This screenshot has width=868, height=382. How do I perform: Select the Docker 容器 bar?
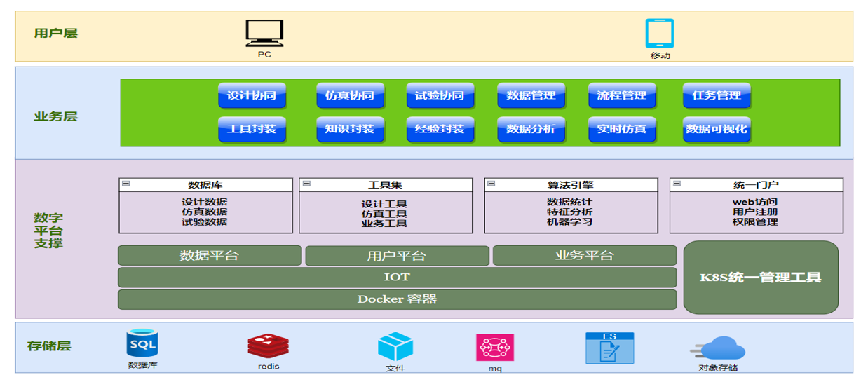[397, 299]
